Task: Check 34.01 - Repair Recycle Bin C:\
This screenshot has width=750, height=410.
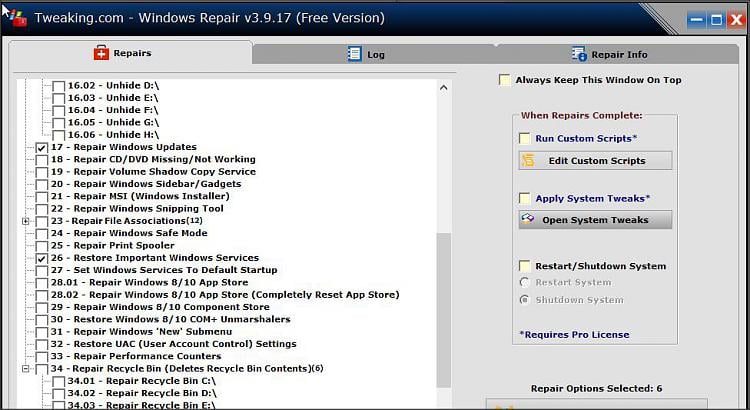Action: point(58,382)
